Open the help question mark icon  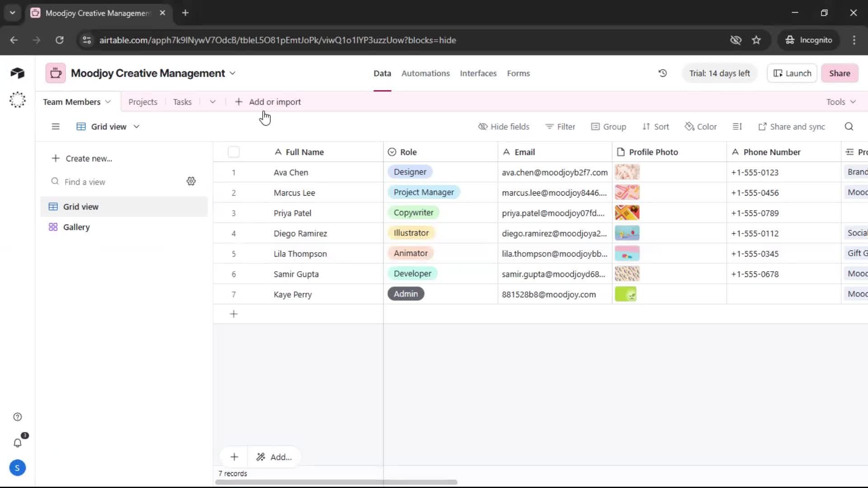(x=17, y=417)
